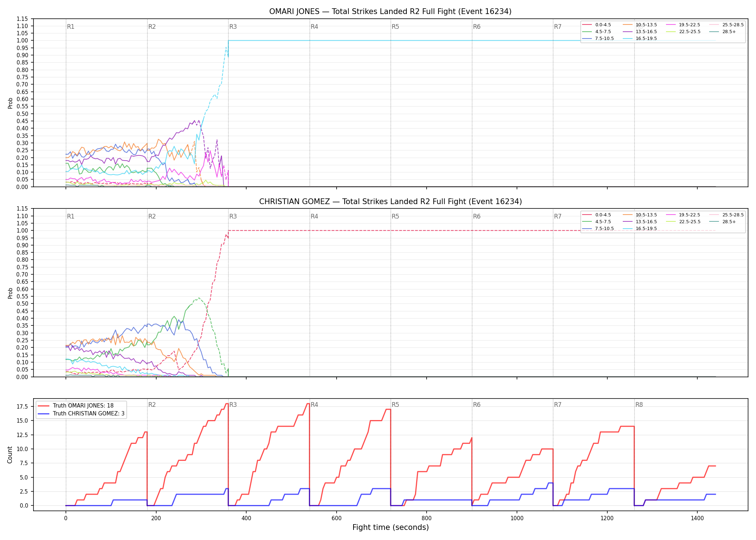
Task: Click 'Prob' axis label on Omari Jones chart
Action: pyautogui.click(x=10, y=103)
